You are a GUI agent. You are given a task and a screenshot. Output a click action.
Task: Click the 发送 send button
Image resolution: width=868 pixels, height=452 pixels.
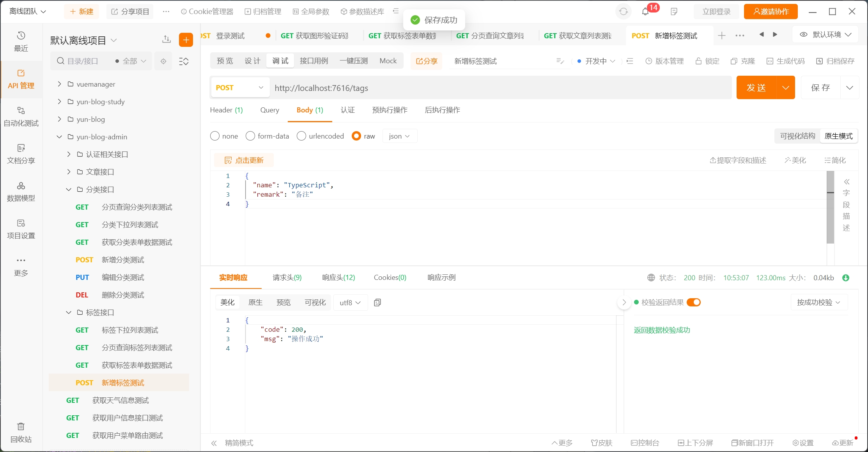coord(756,88)
